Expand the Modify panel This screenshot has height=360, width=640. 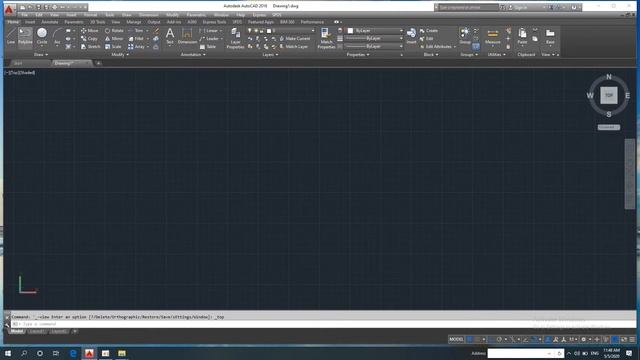click(120, 54)
